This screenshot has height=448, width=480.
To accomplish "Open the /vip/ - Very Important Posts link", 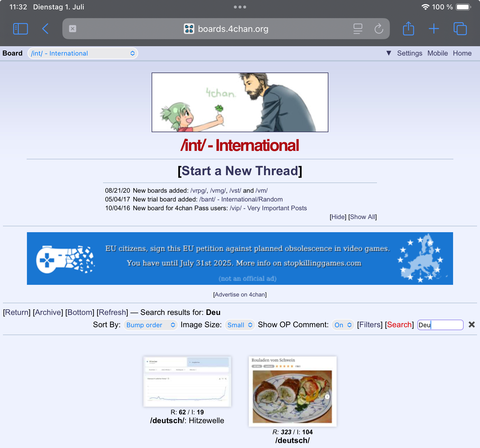I will tap(268, 208).
